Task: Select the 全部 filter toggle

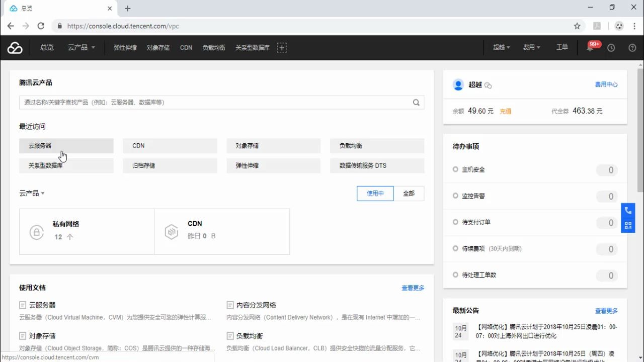Action: 409,194
